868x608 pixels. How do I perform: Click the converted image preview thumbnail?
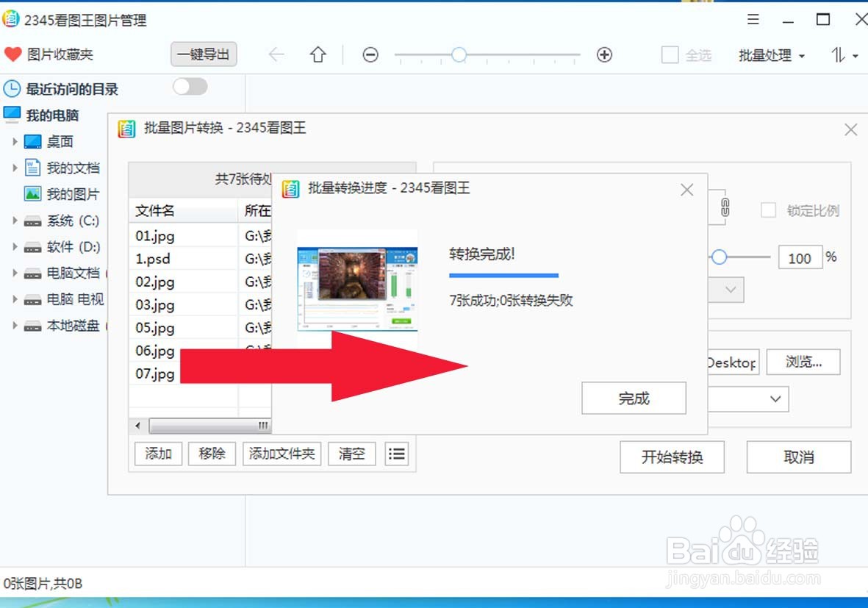[x=357, y=288]
